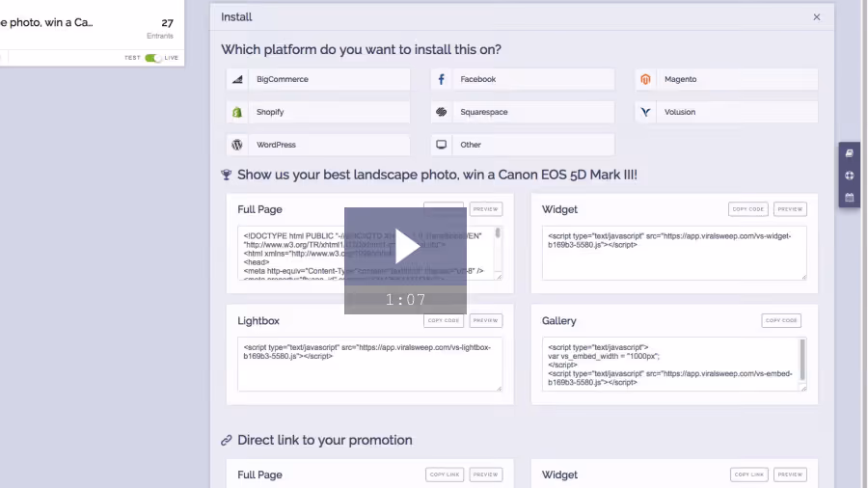Click inside the Lightbox code textarea

369,364
